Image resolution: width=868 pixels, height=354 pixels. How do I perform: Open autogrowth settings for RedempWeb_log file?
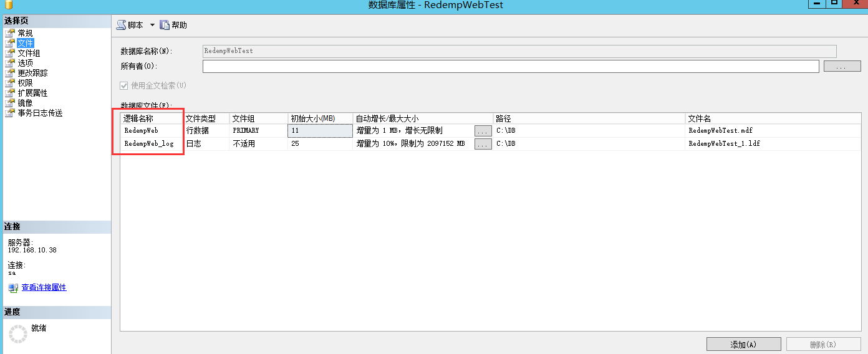pos(483,144)
